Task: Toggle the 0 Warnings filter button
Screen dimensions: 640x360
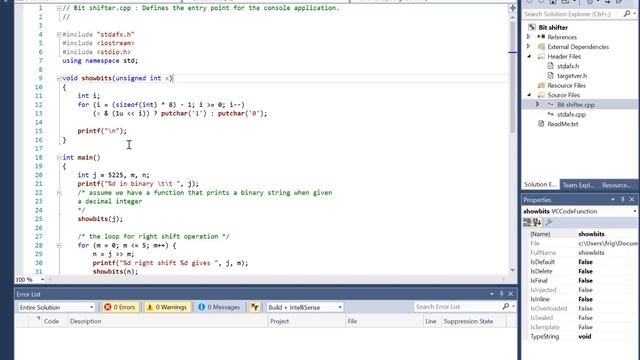Action: coord(167,307)
